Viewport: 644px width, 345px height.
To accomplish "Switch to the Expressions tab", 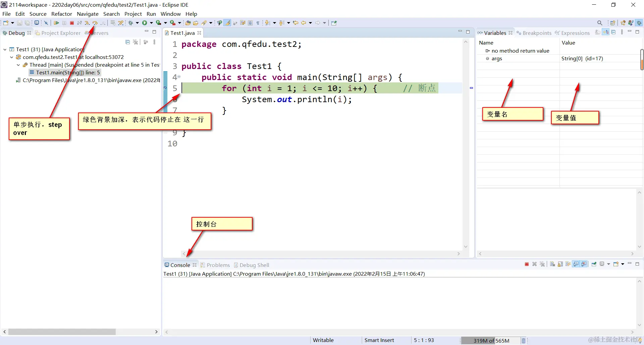I will coord(572,33).
